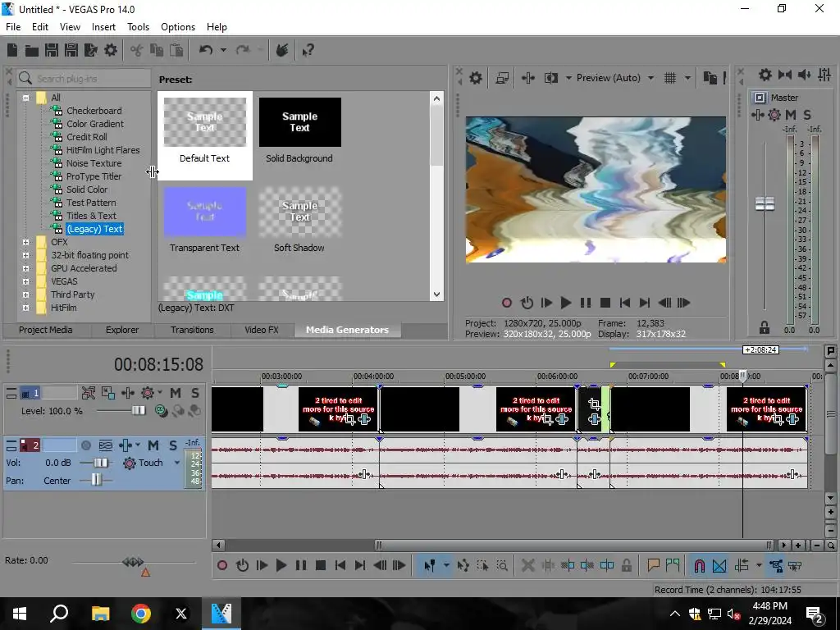Expand the VEGAS folder
Image resolution: width=840 pixels, height=630 pixels.
tap(25, 282)
